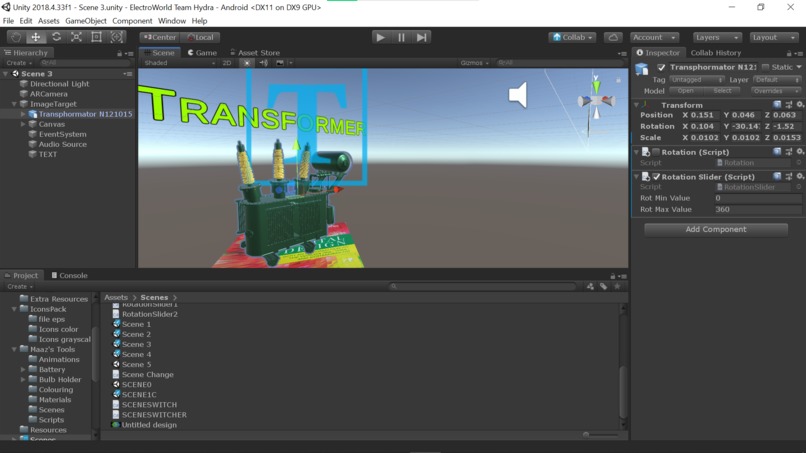The width and height of the screenshot is (806, 453).
Task: Open the Collab dropdown
Action: (573, 38)
